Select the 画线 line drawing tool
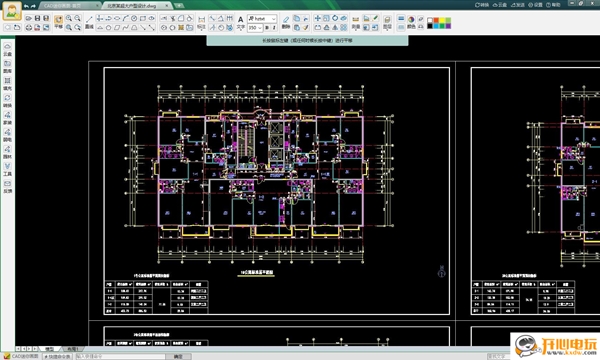The image size is (600, 360). tap(89, 22)
